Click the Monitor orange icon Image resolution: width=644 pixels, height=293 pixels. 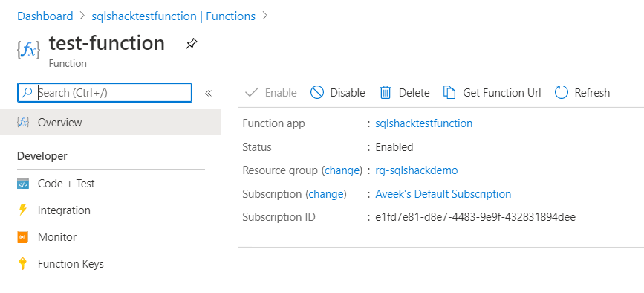(x=23, y=237)
